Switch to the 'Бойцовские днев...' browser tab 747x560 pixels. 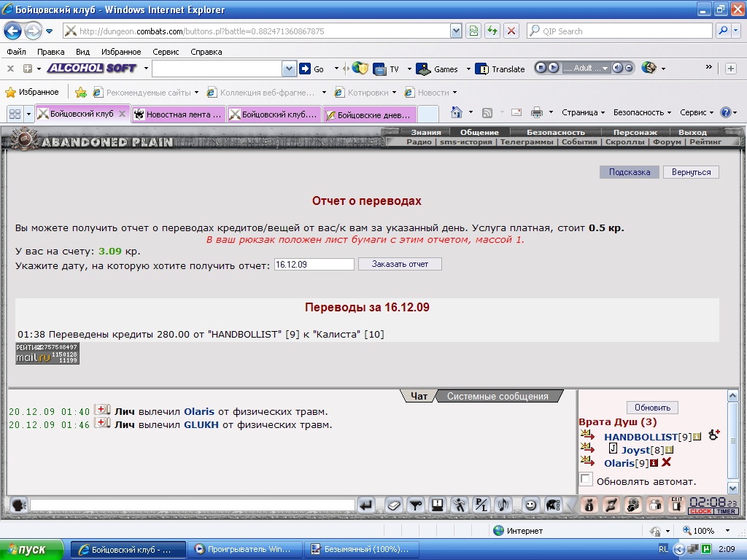(370, 114)
